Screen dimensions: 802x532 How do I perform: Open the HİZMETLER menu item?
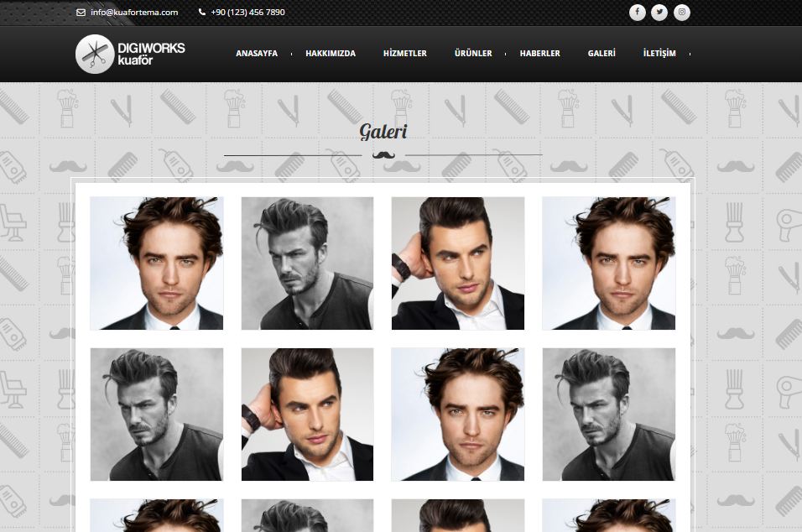(x=405, y=53)
